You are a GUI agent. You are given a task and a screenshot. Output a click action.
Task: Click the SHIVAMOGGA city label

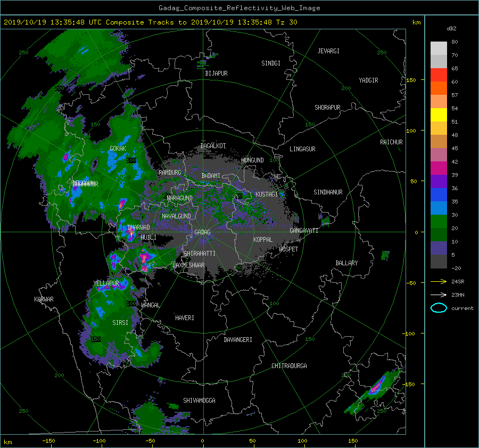[x=199, y=401]
